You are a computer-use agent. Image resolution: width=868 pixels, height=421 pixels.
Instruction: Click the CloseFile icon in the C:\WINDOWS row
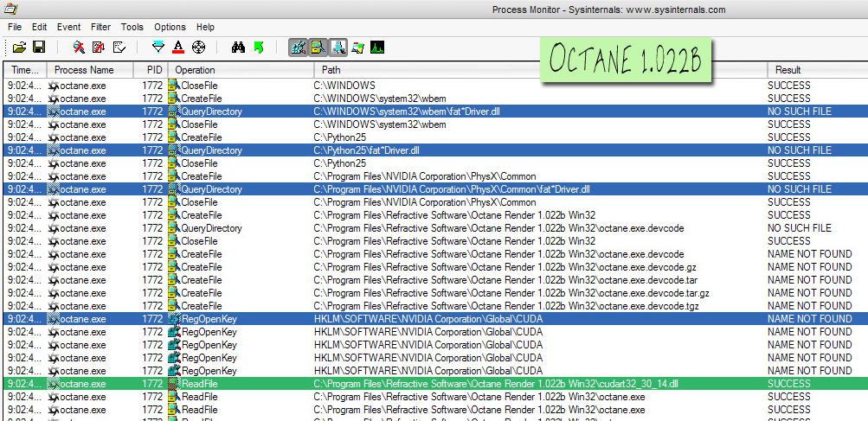click(174, 86)
